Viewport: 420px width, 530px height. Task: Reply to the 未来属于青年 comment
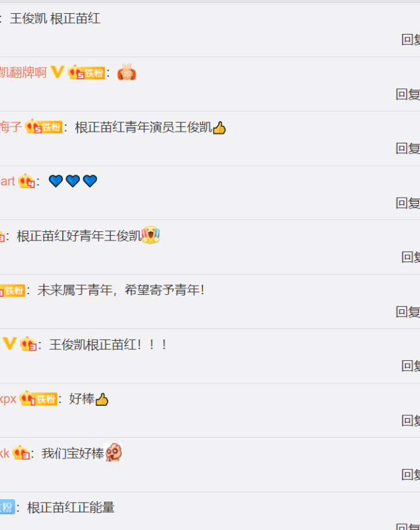click(x=408, y=312)
